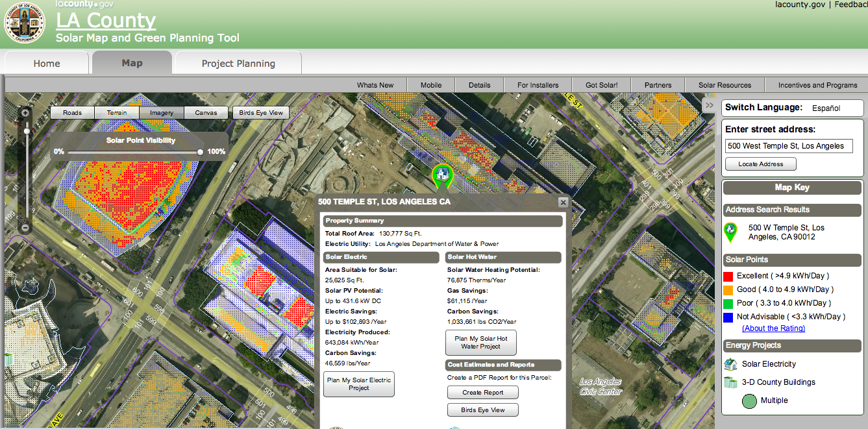This screenshot has height=429, width=868.
Task: Click the street address input field
Action: point(789,146)
